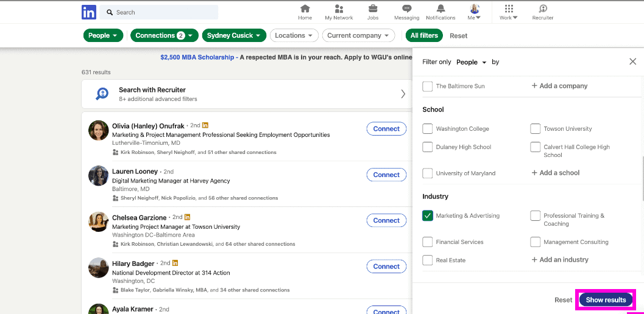Viewport: 644px width, 314px height.
Task: Open the People filter dropdown
Action: (x=103, y=35)
